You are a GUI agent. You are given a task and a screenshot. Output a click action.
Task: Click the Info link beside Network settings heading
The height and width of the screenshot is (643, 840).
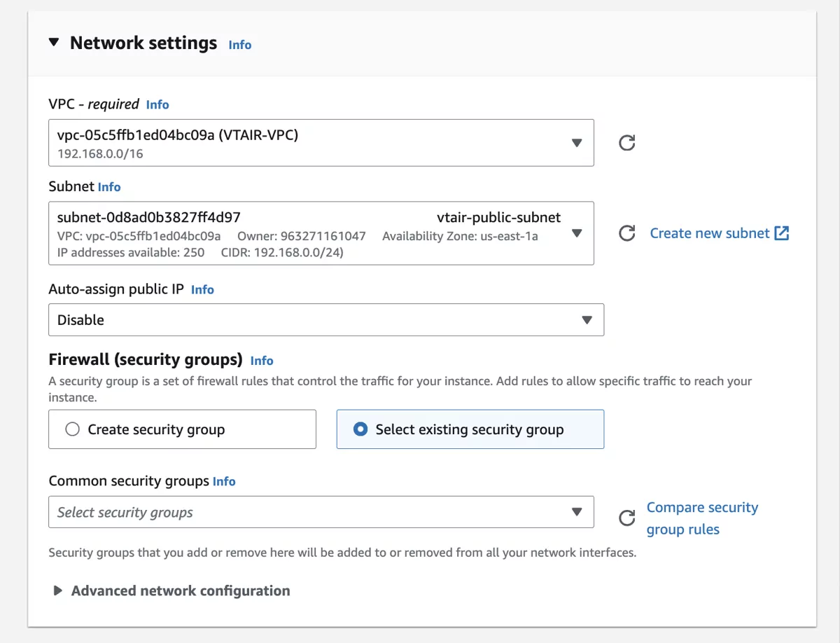pos(240,45)
